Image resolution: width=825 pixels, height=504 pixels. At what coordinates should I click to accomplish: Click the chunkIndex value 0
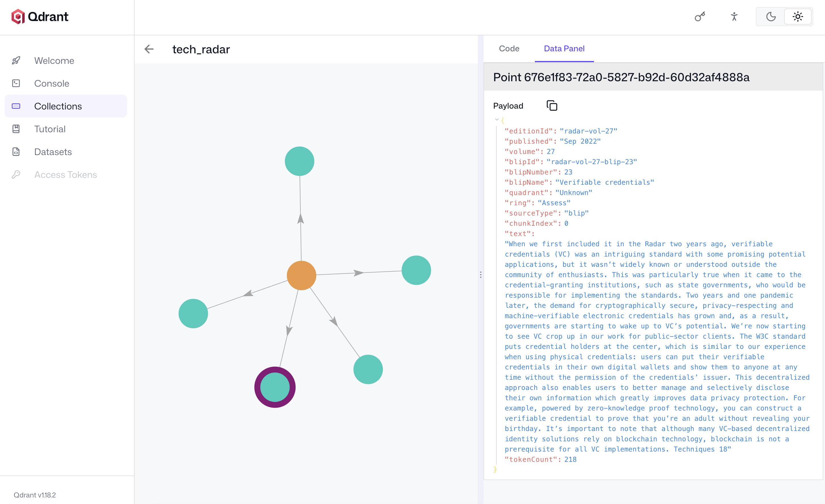566,223
